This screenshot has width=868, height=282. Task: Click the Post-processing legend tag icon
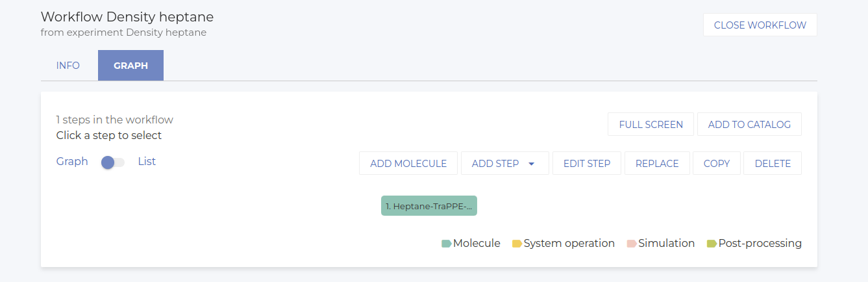[x=712, y=244]
